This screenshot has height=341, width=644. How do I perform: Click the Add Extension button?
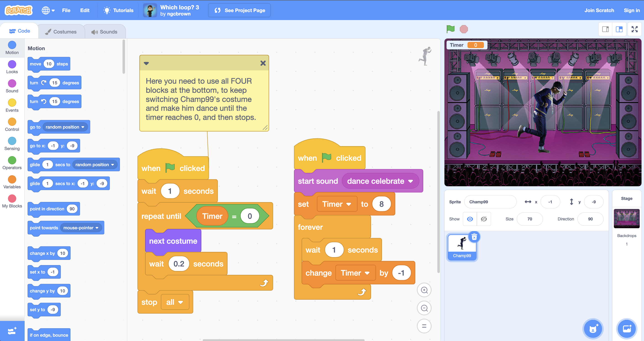12,331
